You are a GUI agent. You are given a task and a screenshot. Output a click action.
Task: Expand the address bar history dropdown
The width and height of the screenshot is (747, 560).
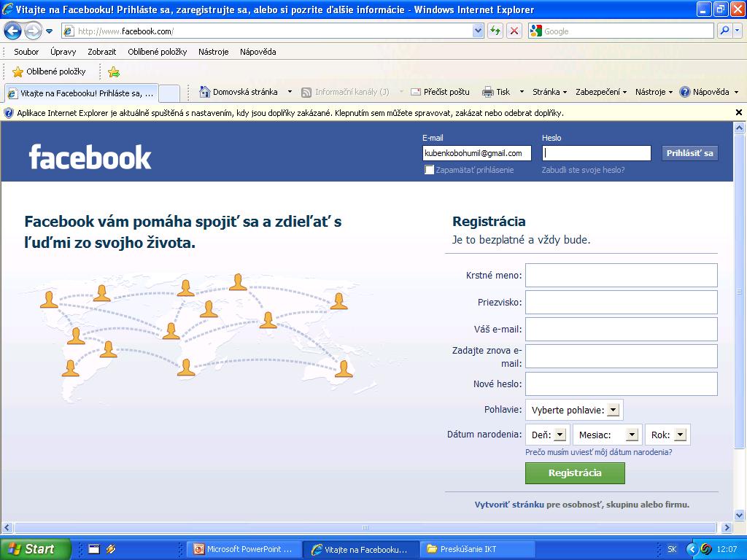click(x=479, y=31)
